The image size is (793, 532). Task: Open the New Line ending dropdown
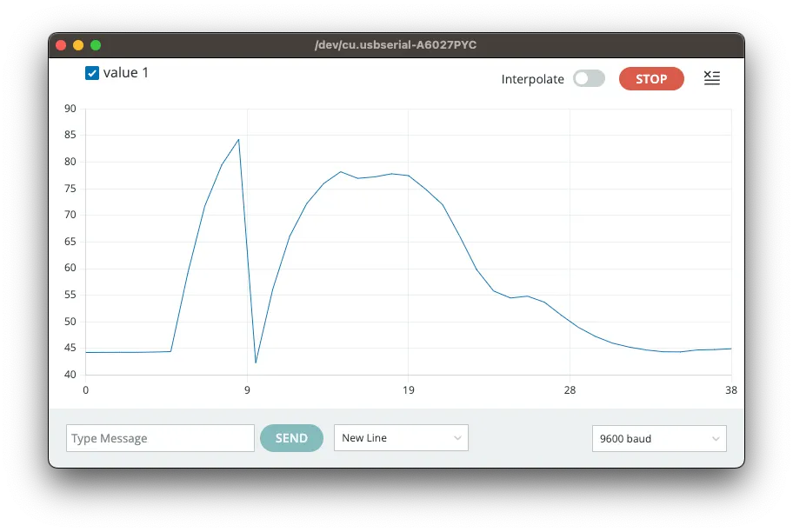pyautogui.click(x=401, y=438)
